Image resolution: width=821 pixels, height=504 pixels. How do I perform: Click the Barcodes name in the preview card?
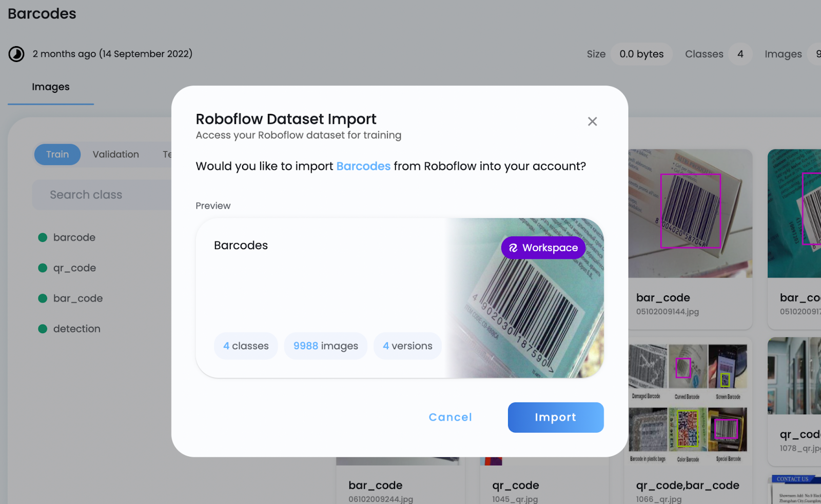click(x=241, y=246)
